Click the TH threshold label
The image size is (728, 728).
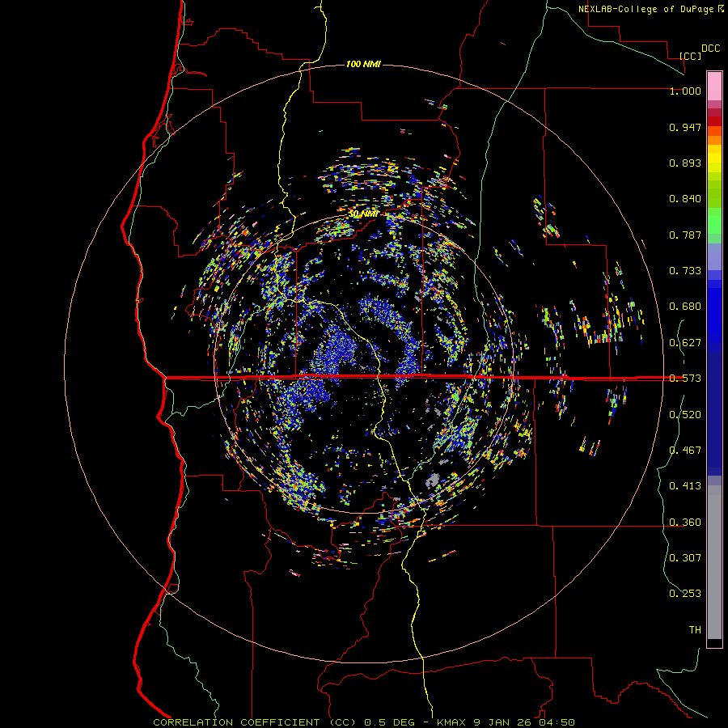695,630
